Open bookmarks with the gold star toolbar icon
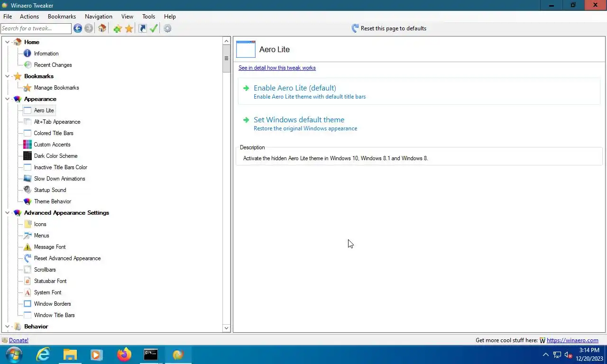Viewport: 607px width, 364px height. pos(129,28)
